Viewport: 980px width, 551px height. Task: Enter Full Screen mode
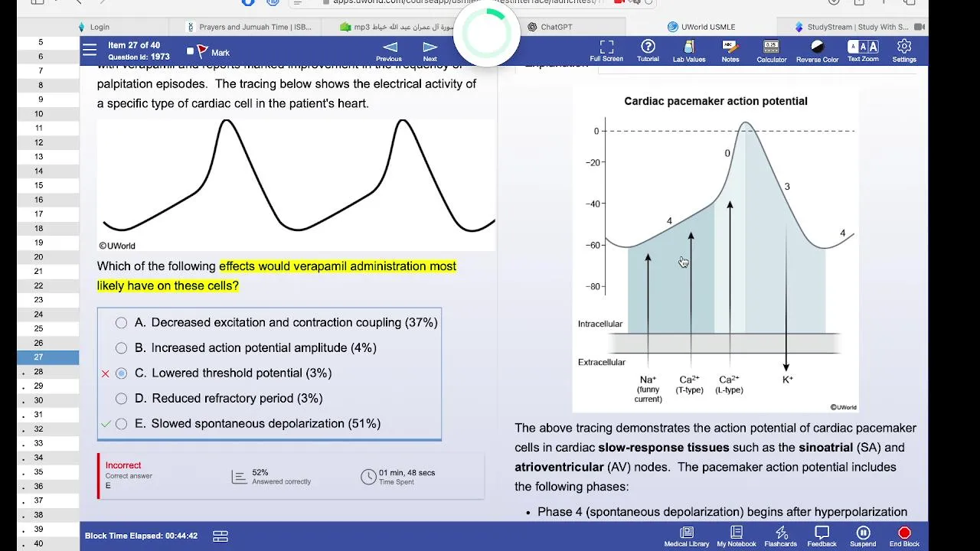click(x=606, y=52)
